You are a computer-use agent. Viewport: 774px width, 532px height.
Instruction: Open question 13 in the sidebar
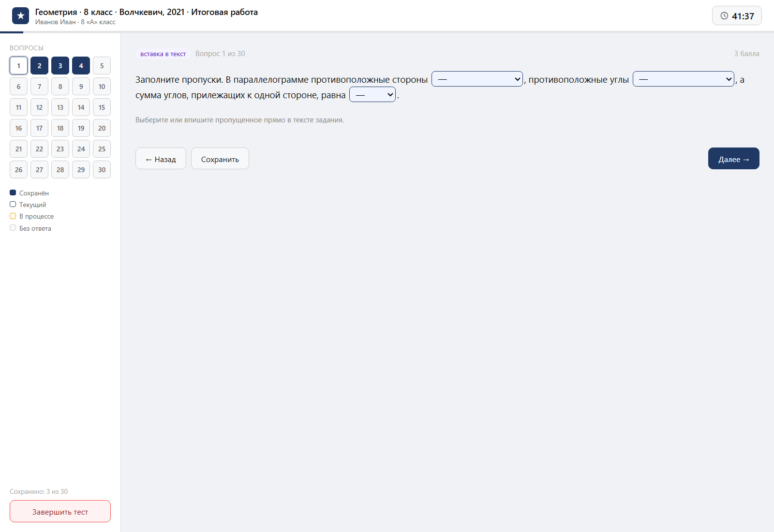[x=60, y=107]
